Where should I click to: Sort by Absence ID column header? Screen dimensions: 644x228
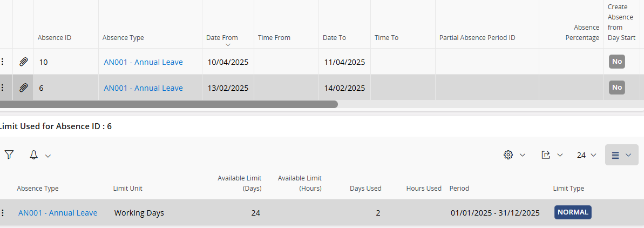[x=55, y=38]
